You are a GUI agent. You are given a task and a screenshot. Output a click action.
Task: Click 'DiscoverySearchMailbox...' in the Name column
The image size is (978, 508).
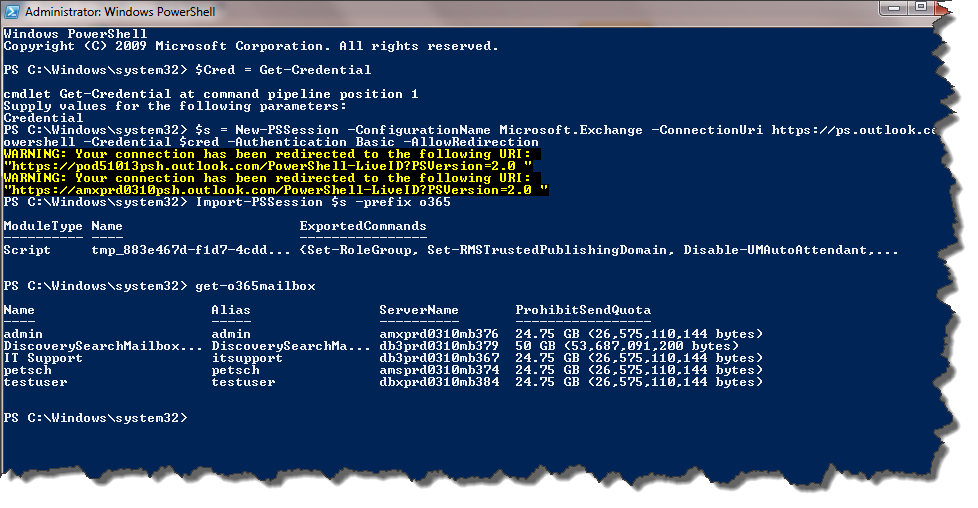(103, 346)
